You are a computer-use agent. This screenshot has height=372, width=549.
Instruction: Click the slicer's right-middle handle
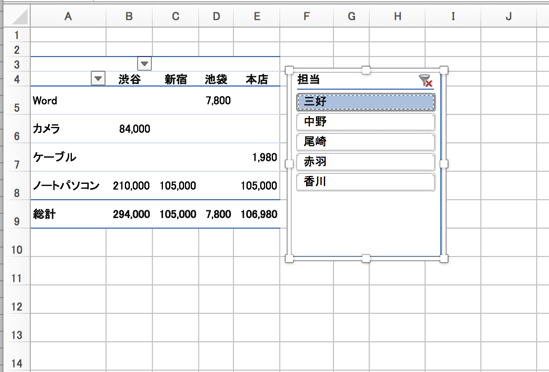point(444,164)
